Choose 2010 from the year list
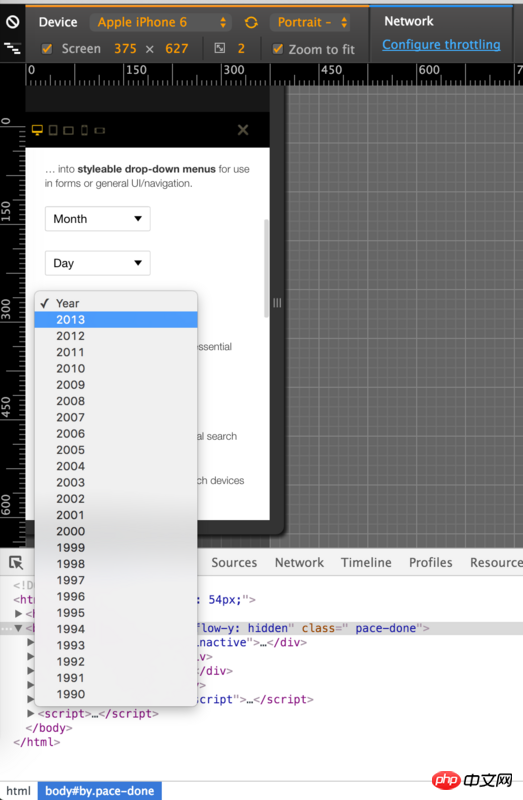Image resolution: width=523 pixels, height=800 pixels. click(x=116, y=369)
